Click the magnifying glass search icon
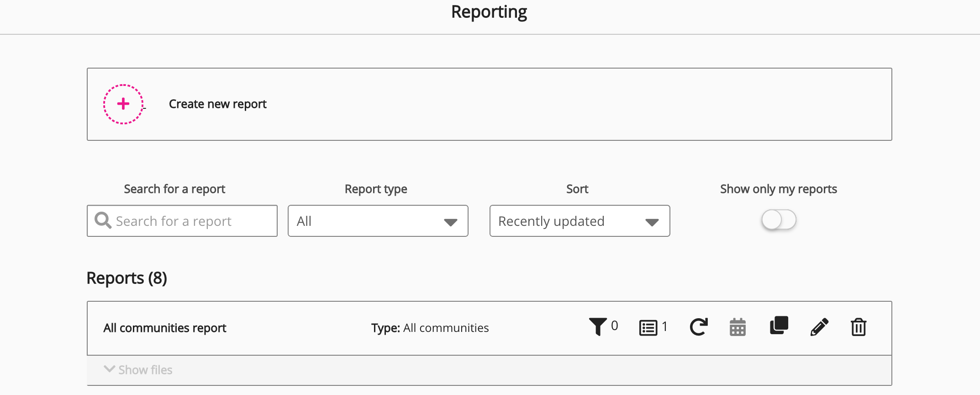Viewport: 980px width, 395px height. (103, 220)
